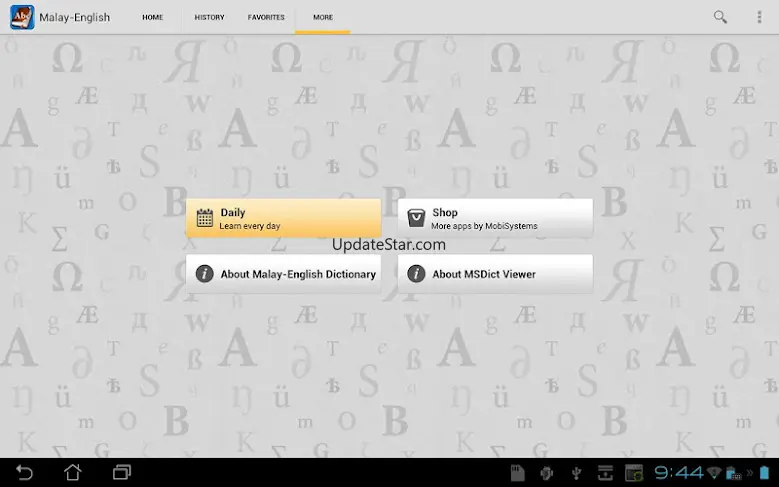
Task: Click info icon beside About MSDict Viewer
Action: tap(416, 274)
